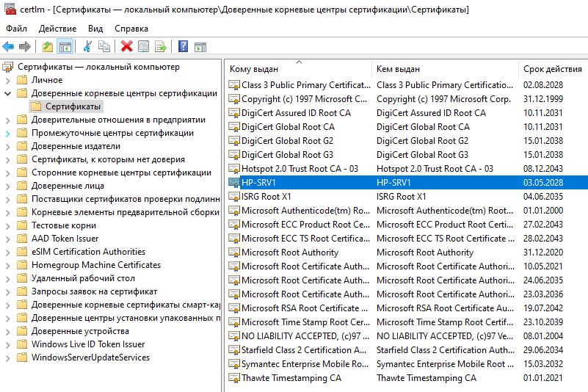Expand Homegroup Machine Certificates node

[8, 265]
